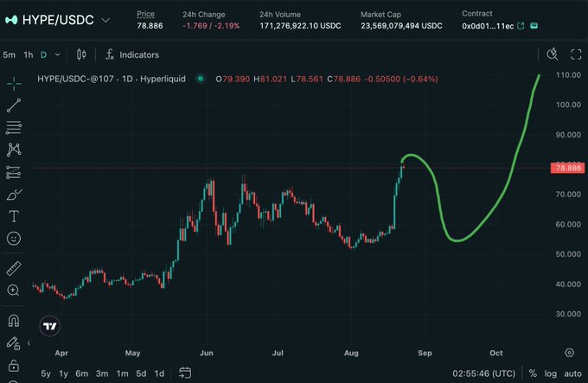The width and height of the screenshot is (588, 383).
Task: Click the green market status dot
Action: [201, 79]
